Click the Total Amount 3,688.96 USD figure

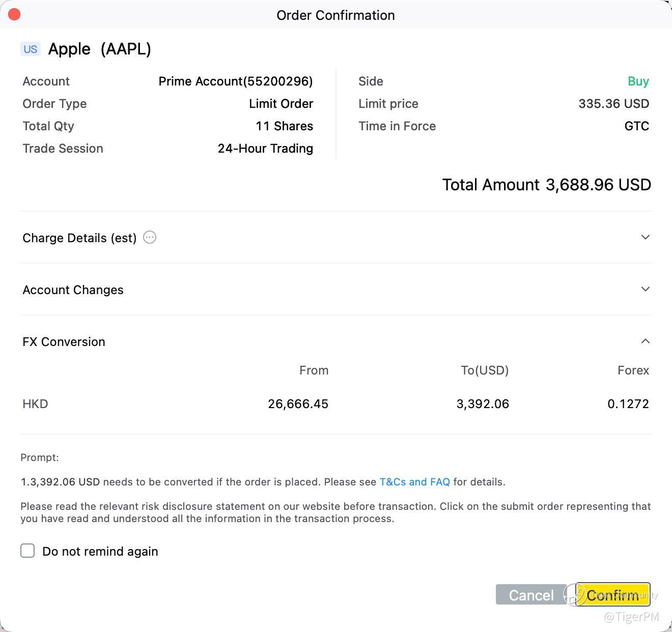tap(547, 185)
